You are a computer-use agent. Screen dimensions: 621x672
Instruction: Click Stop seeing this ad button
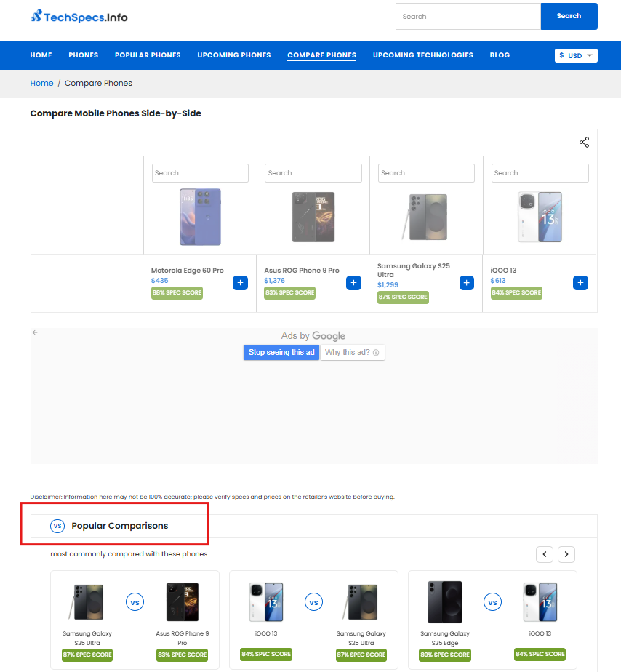coord(281,352)
